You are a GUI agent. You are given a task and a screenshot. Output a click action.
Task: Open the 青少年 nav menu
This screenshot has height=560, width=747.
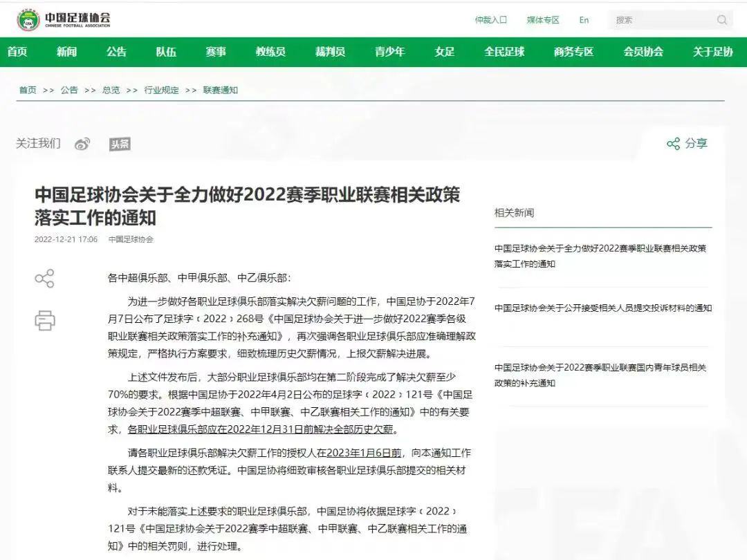click(389, 52)
